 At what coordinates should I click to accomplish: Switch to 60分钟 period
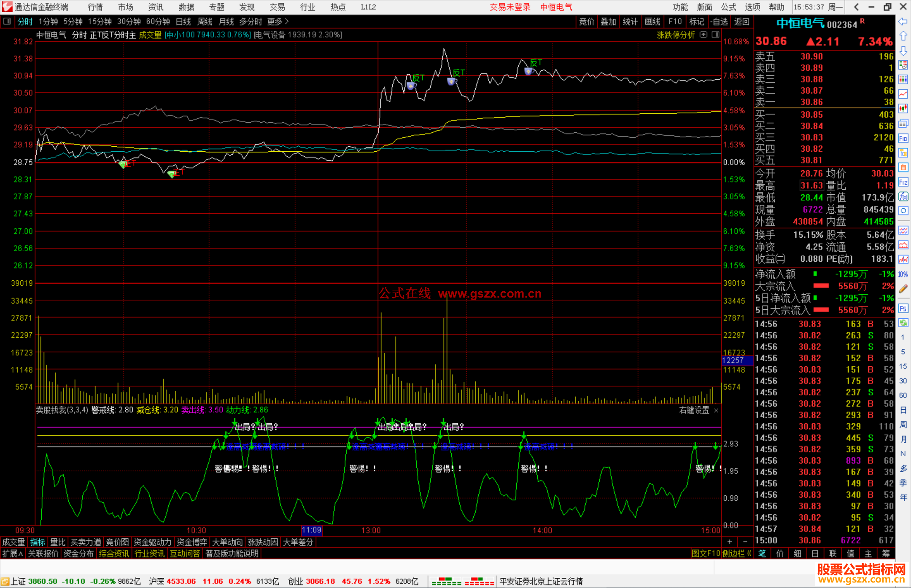click(x=158, y=21)
